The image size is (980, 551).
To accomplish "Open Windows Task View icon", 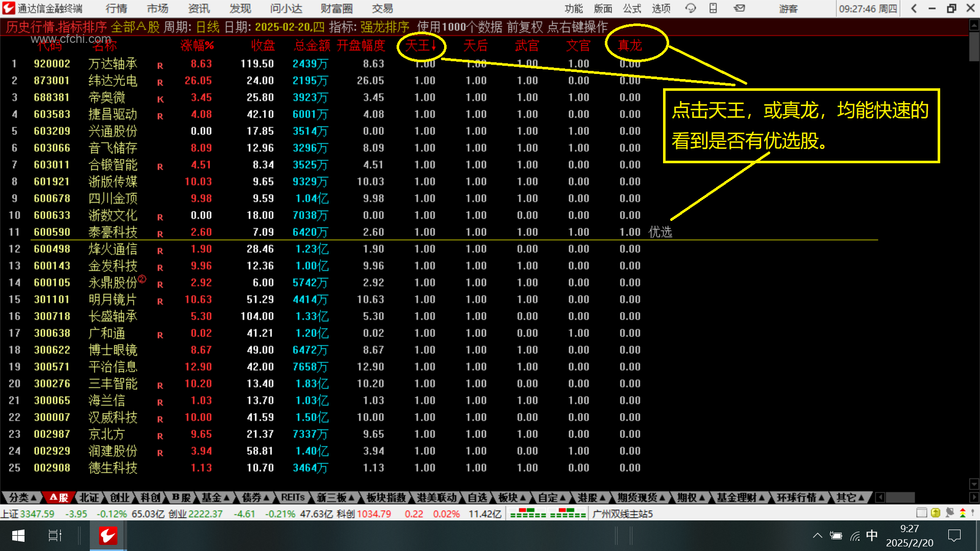I will click(x=55, y=536).
